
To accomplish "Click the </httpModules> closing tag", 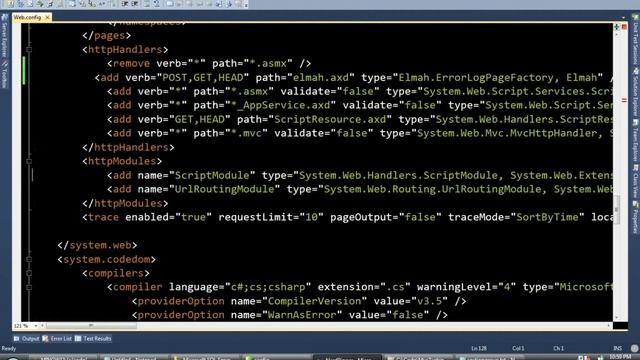I will click(x=125, y=203).
